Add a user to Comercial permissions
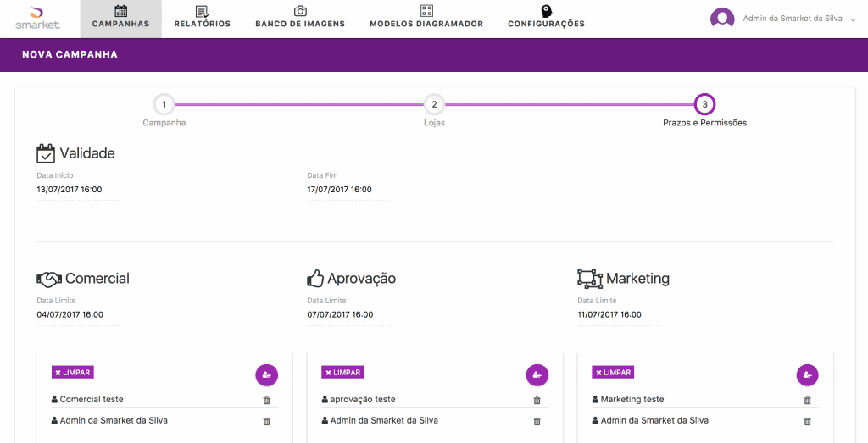 coord(267,374)
